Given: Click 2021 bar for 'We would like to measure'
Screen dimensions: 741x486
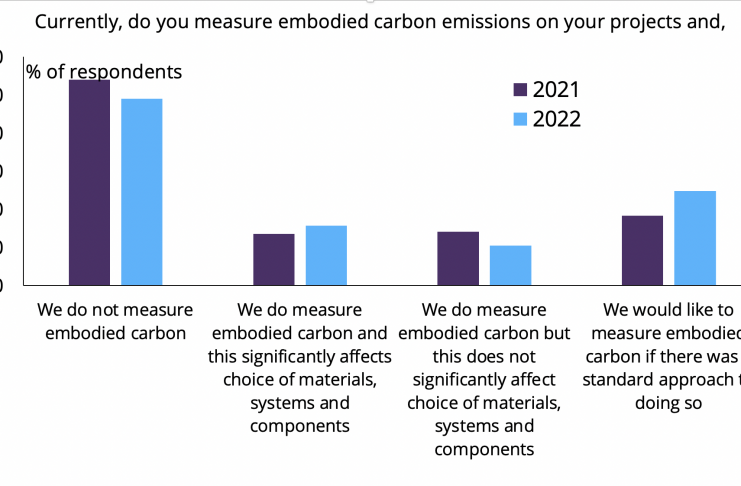Looking at the screenshot, I should tap(642, 250).
